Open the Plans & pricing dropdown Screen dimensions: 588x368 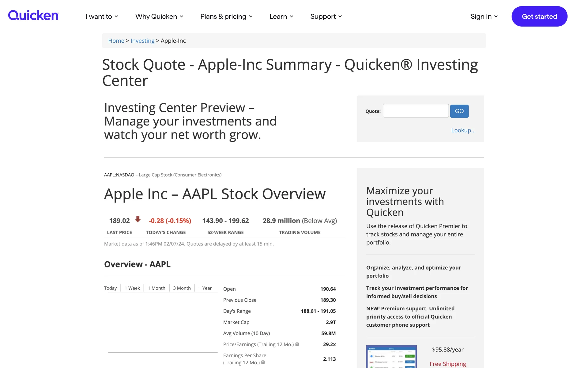(226, 17)
